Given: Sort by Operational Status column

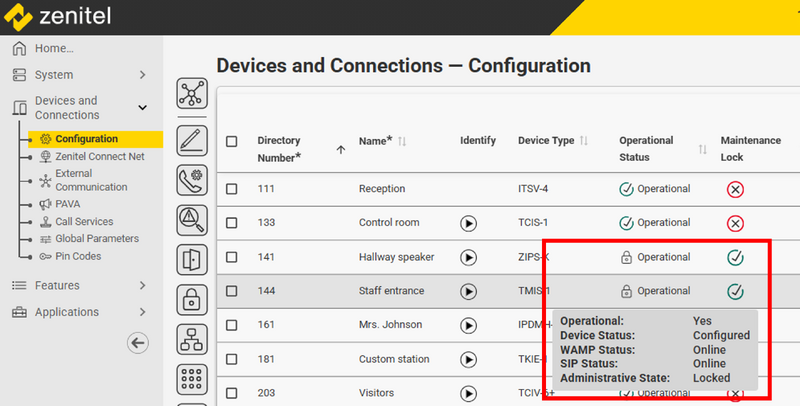Looking at the screenshot, I should point(703,149).
